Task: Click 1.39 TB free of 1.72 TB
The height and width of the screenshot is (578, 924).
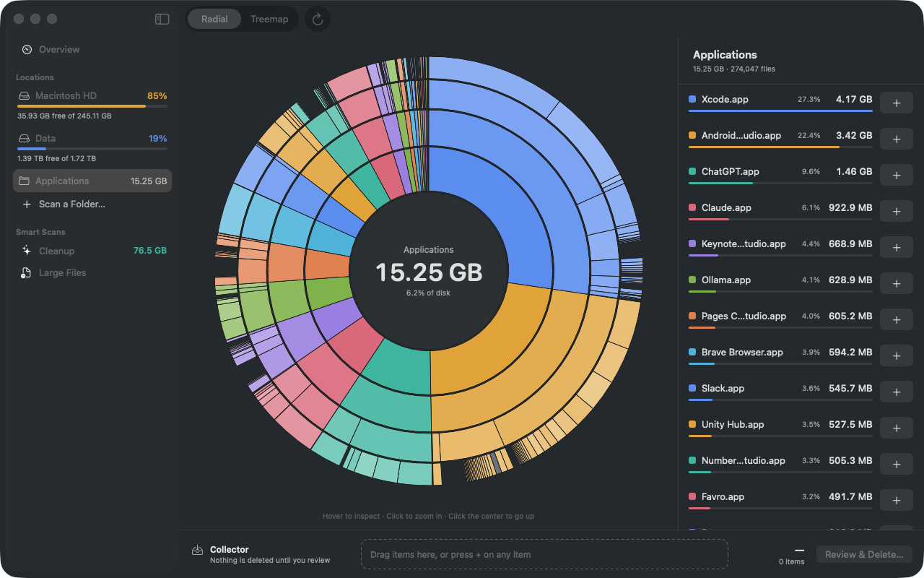Action: click(x=56, y=158)
